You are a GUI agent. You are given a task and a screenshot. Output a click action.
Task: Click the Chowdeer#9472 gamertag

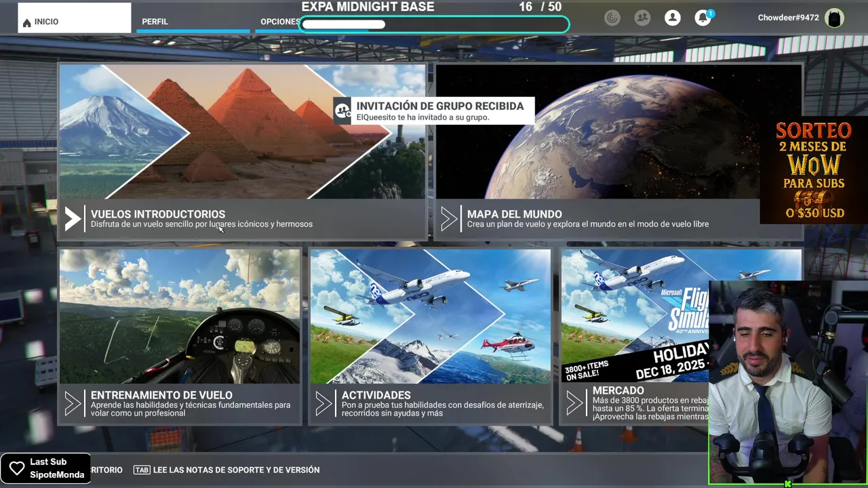788,18
